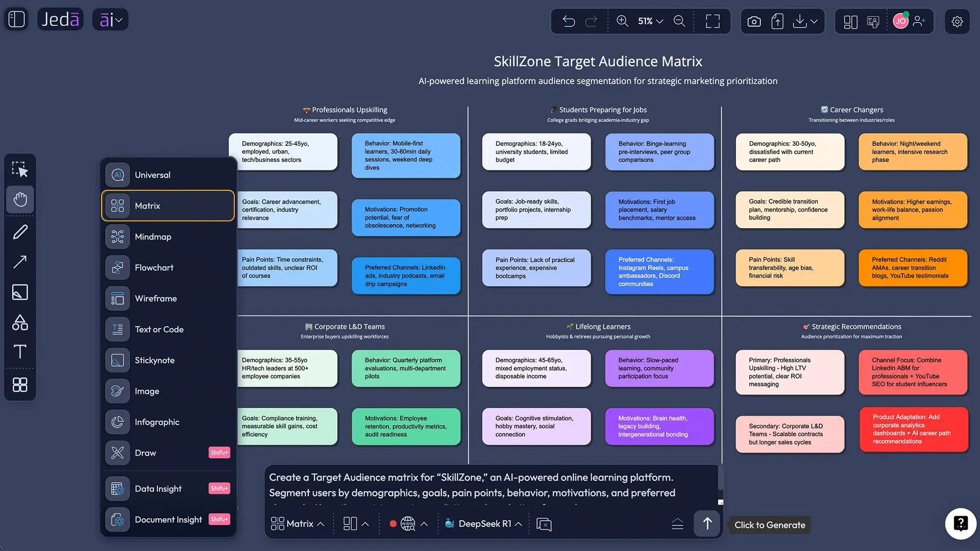The width and height of the screenshot is (980, 551).
Task: Zoom in on the canvas
Action: (622, 21)
